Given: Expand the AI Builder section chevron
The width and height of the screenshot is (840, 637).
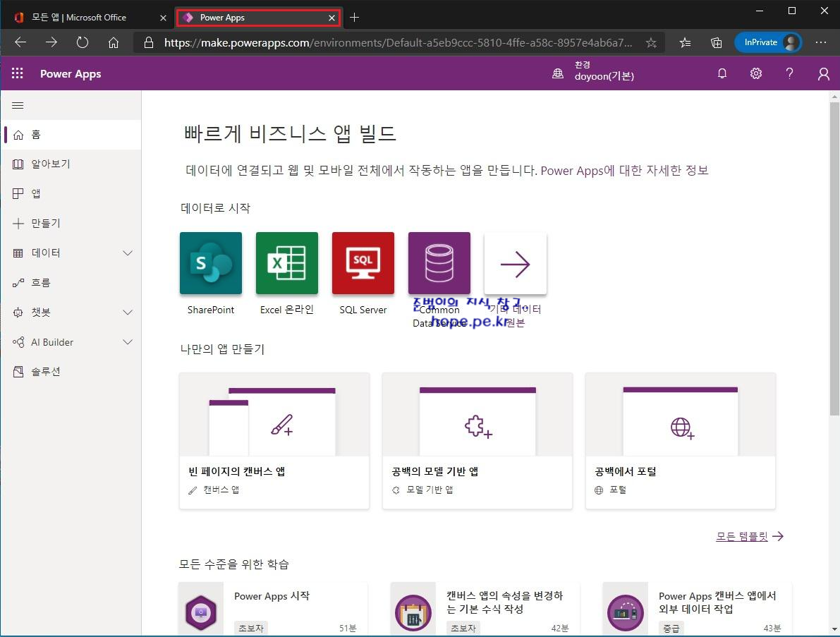Looking at the screenshot, I should pos(128,342).
